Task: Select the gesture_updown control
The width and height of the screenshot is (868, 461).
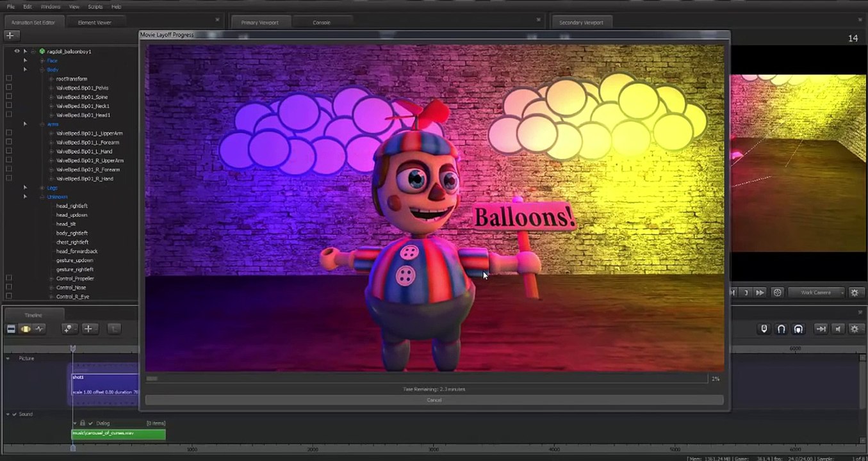Action: point(74,260)
